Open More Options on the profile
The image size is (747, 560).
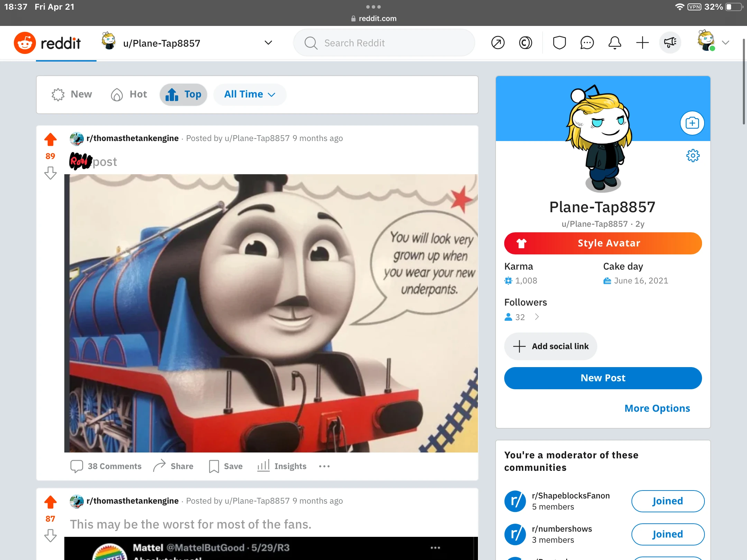657,408
